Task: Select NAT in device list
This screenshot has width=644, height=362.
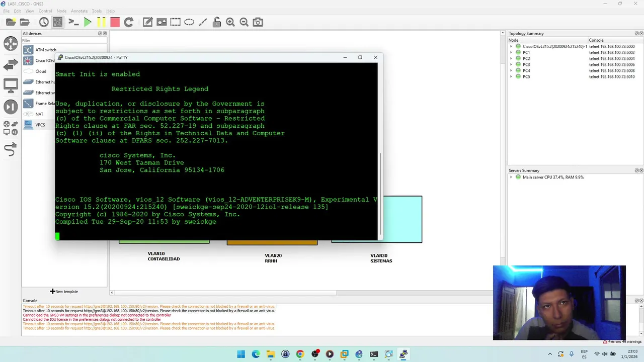Action: 39,114
